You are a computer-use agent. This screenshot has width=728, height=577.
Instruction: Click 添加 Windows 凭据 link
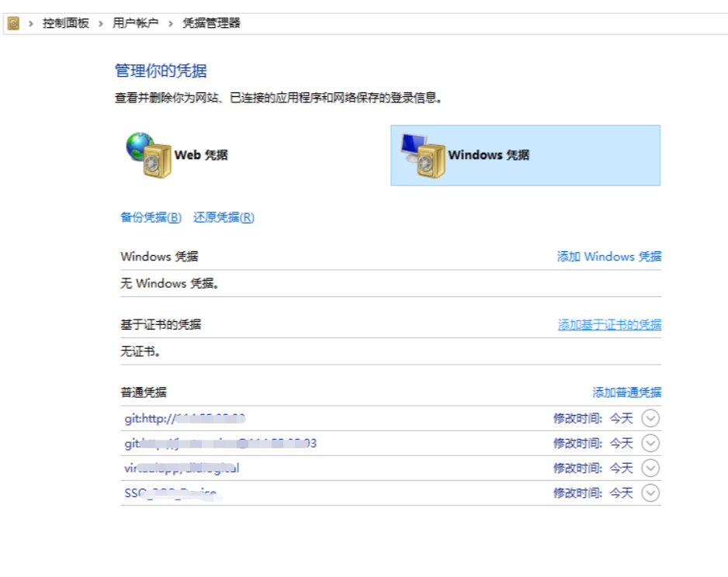pyautogui.click(x=609, y=257)
